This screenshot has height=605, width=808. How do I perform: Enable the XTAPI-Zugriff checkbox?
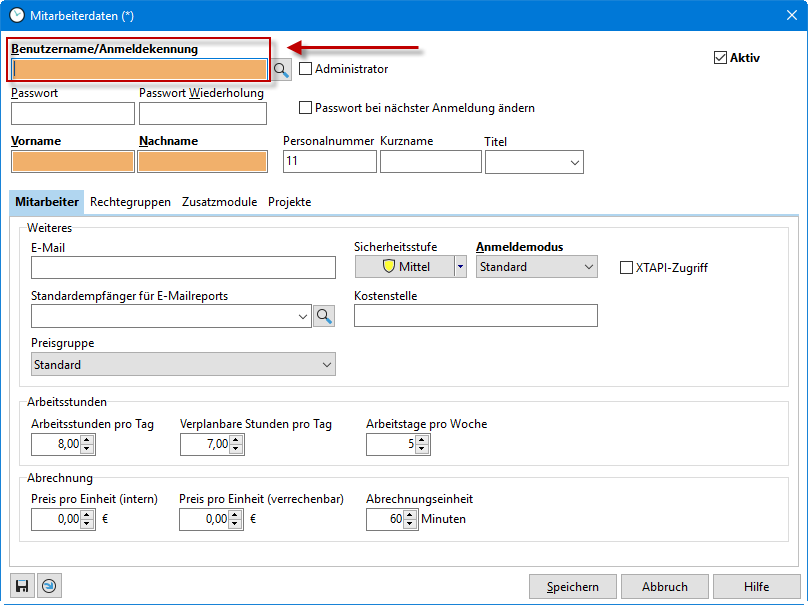coord(627,268)
